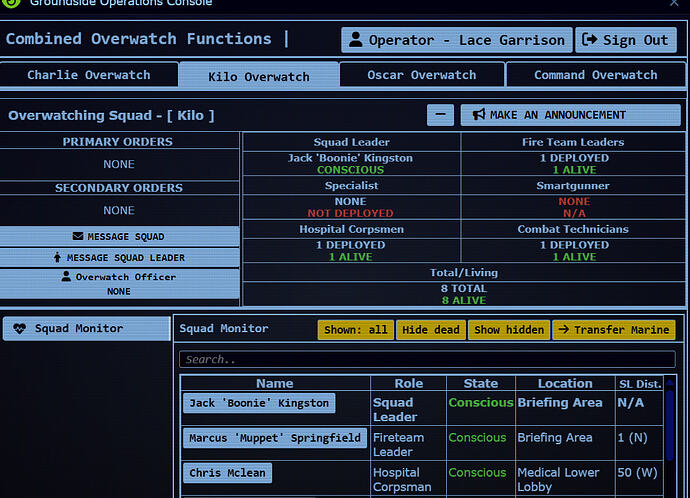Image resolution: width=690 pixels, height=498 pixels.
Task: Click the envelope Message Squad button
Action: tap(119, 236)
